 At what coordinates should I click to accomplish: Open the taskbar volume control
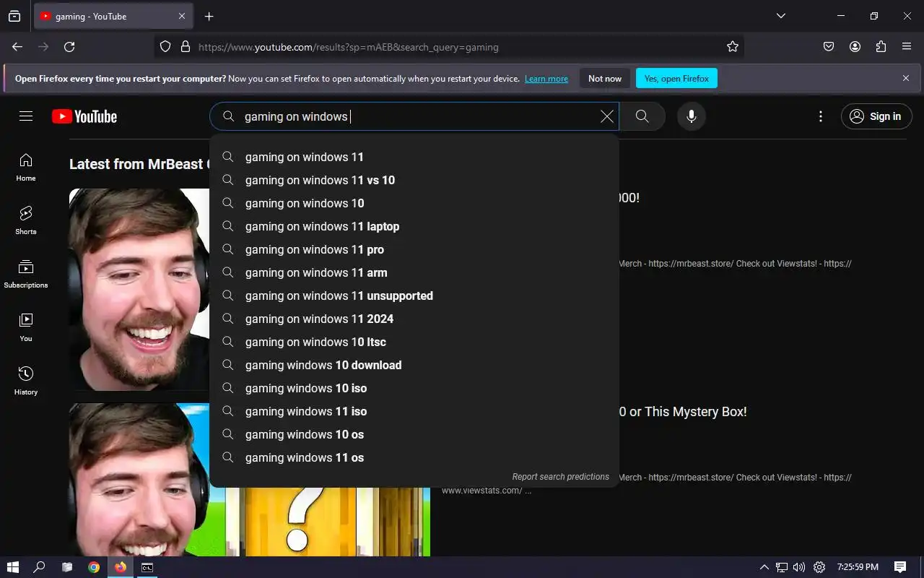pyautogui.click(x=799, y=567)
